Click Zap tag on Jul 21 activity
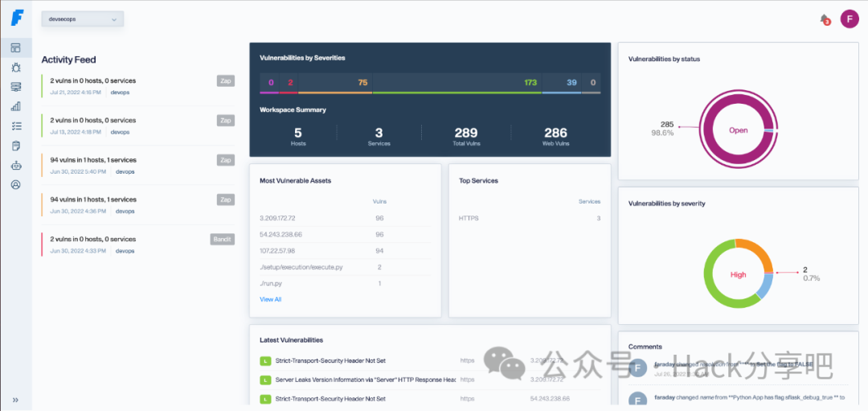Image resolution: width=868 pixels, height=411 pixels. pyautogui.click(x=225, y=81)
